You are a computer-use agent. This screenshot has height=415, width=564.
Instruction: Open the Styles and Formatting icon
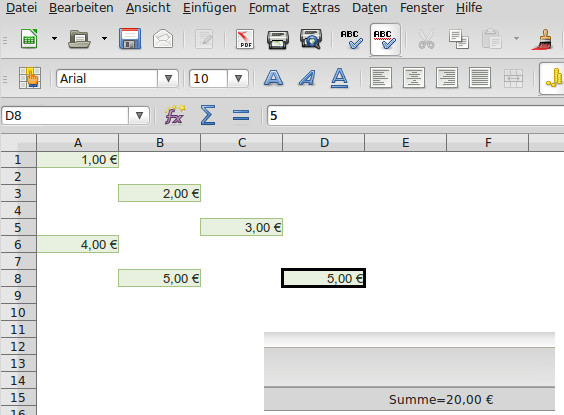(x=30, y=78)
